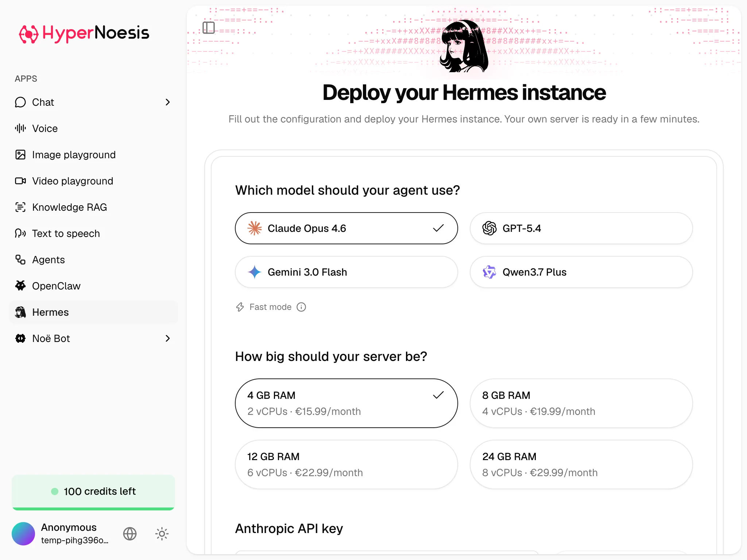Expand the Noë Bot submenu chevron
Viewport: 747px width, 560px height.
168,338
